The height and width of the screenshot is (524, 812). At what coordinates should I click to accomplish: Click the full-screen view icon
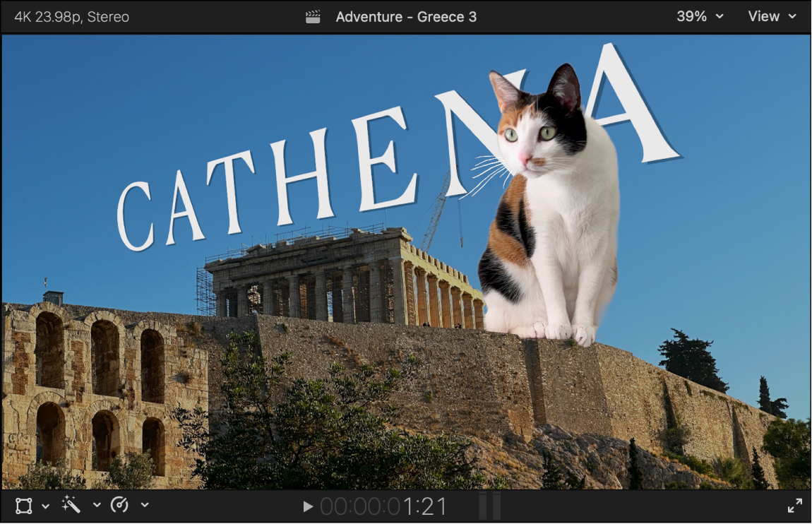tap(796, 506)
